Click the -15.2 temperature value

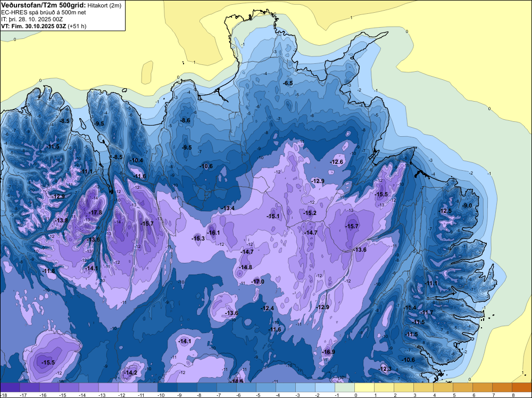310,213
